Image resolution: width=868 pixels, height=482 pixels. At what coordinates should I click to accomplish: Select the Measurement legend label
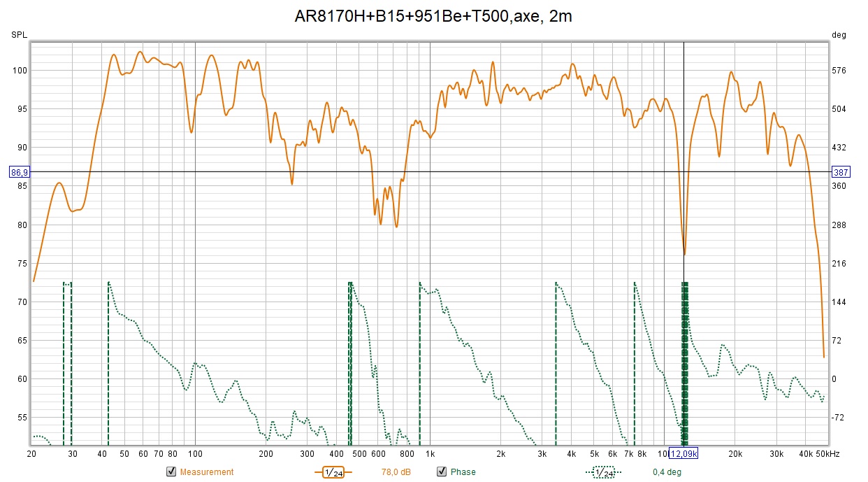pos(207,472)
